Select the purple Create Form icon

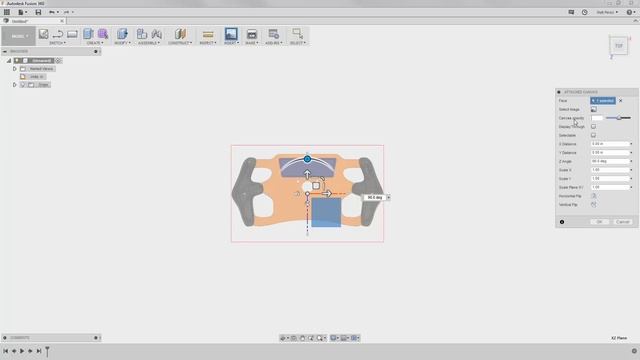(103, 34)
